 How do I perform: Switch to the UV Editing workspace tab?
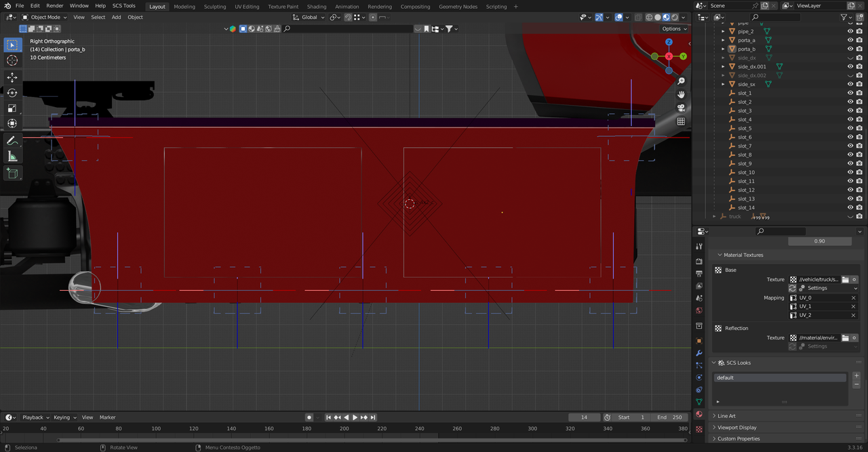pos(247,6)
